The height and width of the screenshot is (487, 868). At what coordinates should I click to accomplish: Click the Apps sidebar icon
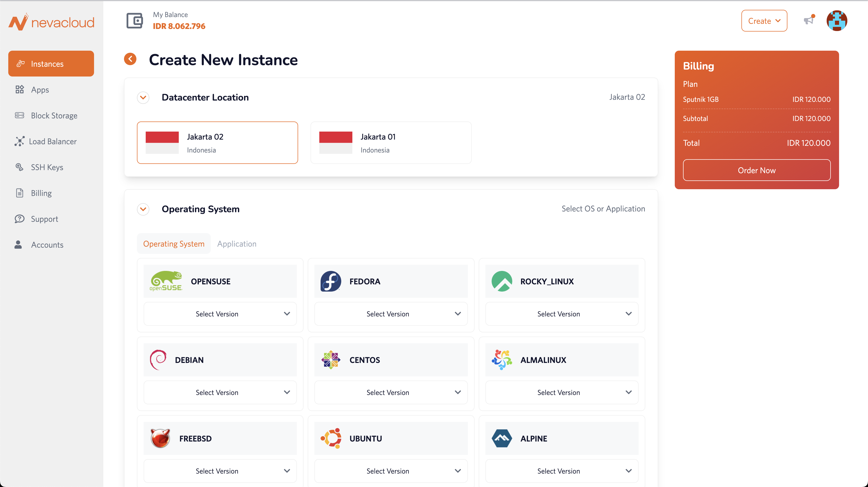20,89
